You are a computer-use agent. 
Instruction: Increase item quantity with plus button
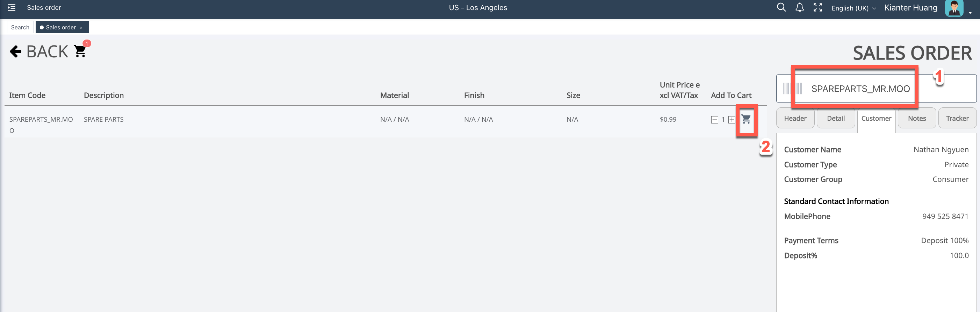[732, 120]
